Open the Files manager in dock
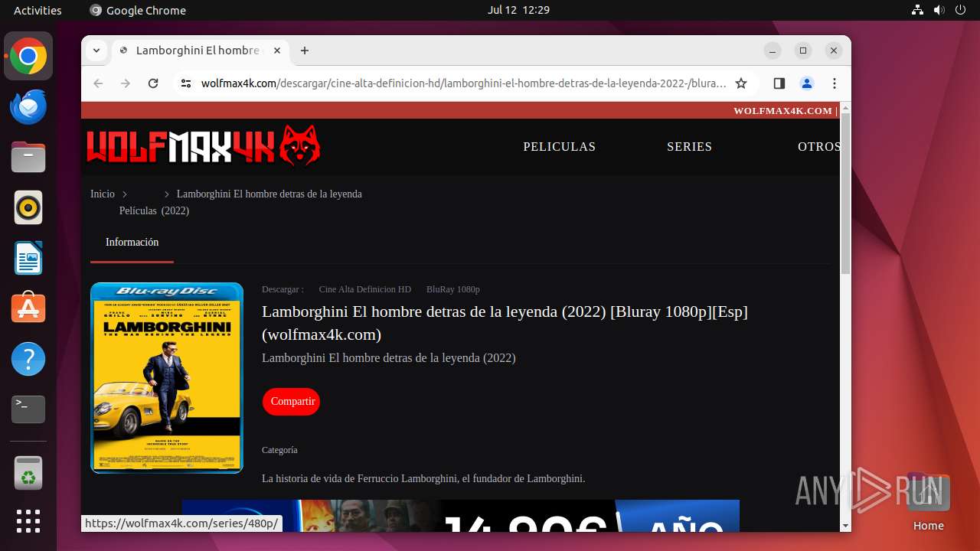 click(x=28, y=158)
